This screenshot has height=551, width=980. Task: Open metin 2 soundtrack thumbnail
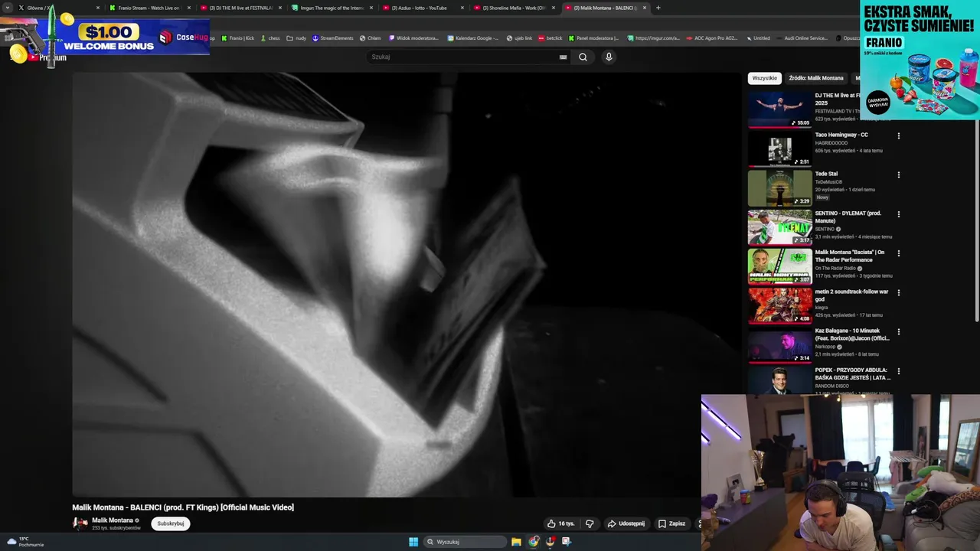[x=779, y=305]
